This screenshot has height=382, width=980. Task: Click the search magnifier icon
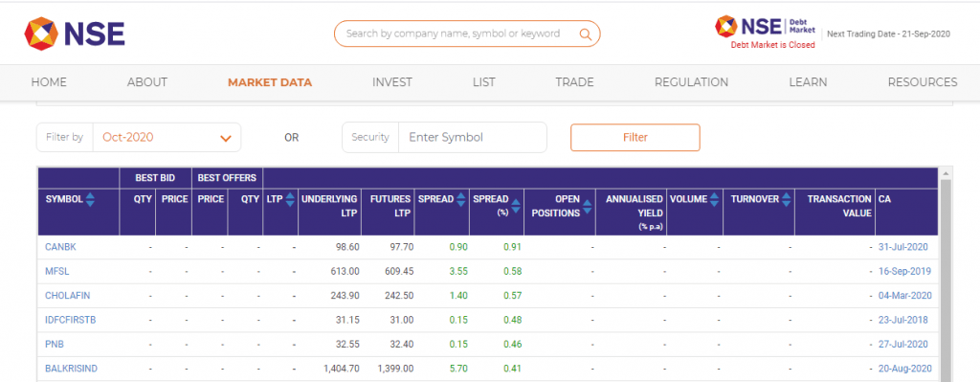(x=585, y=34)
